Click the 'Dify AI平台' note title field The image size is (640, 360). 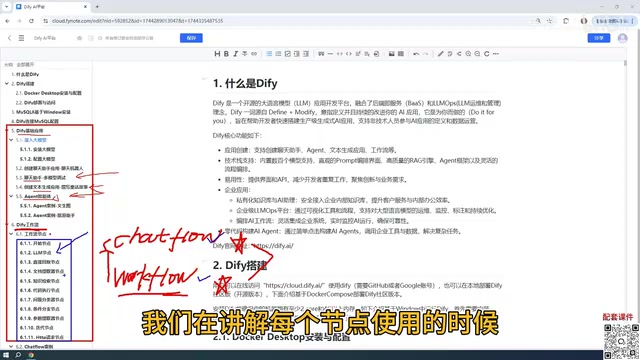45,38
